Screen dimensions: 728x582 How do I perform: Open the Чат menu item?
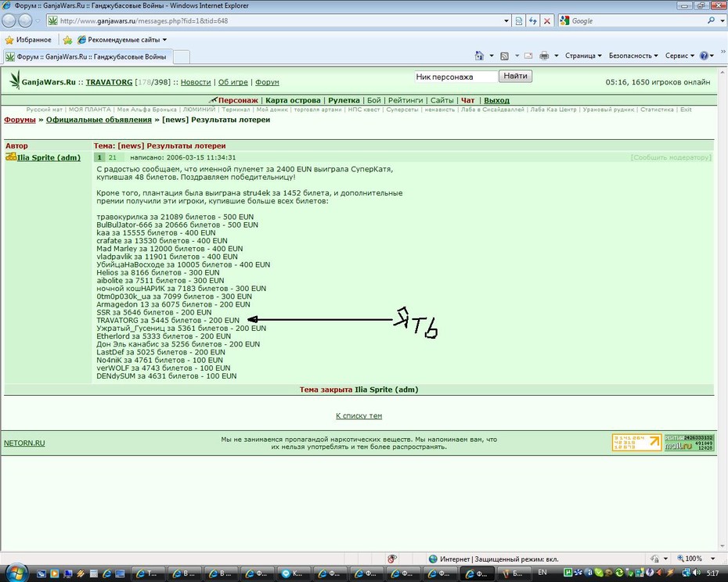(x=467, y=100)
